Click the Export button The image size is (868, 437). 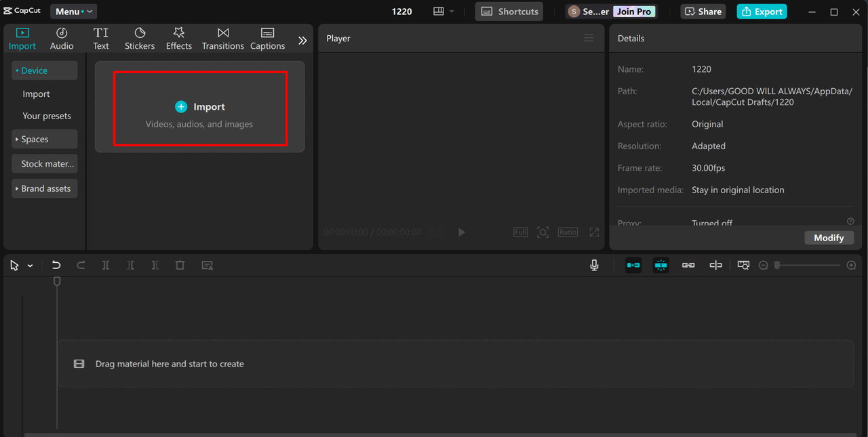click(762, 12)
